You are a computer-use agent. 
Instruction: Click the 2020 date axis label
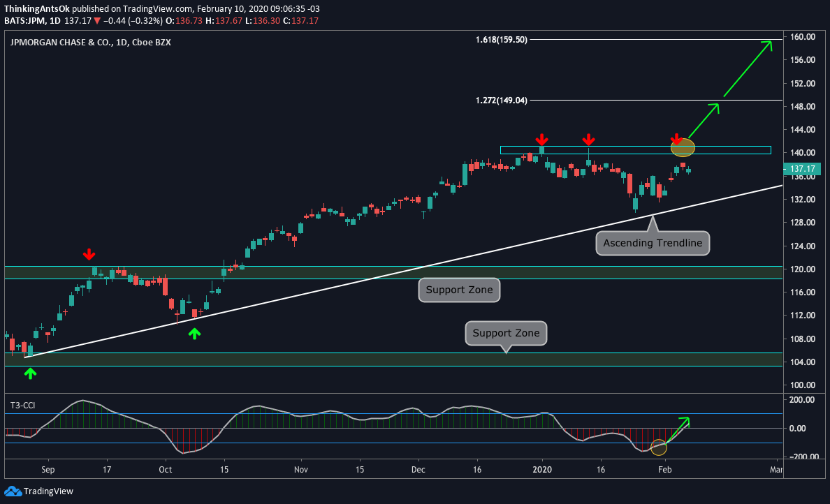click(542, 470)
